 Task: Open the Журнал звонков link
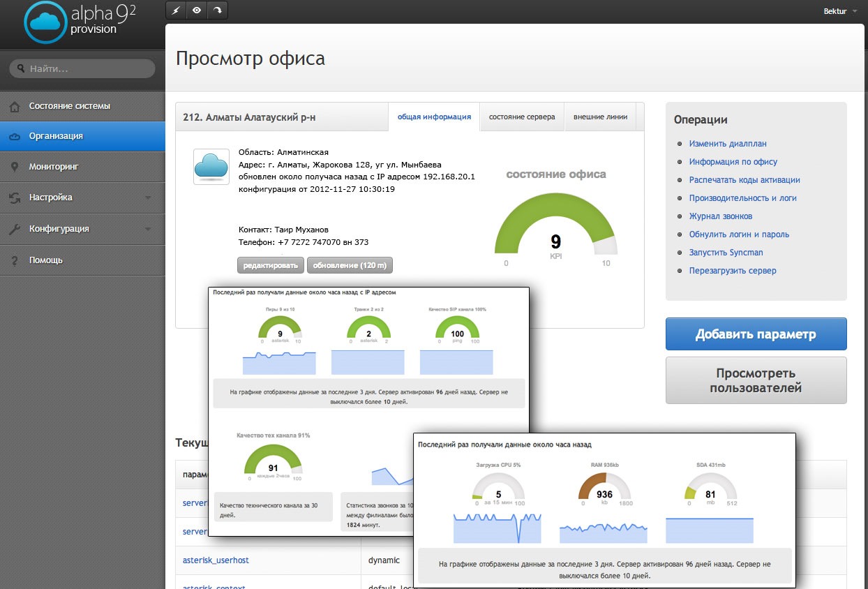(721, 216)
